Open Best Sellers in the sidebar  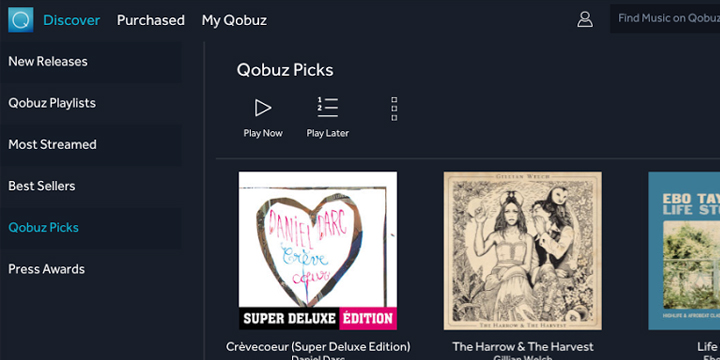pyautogui.click(x=90, y=186)
